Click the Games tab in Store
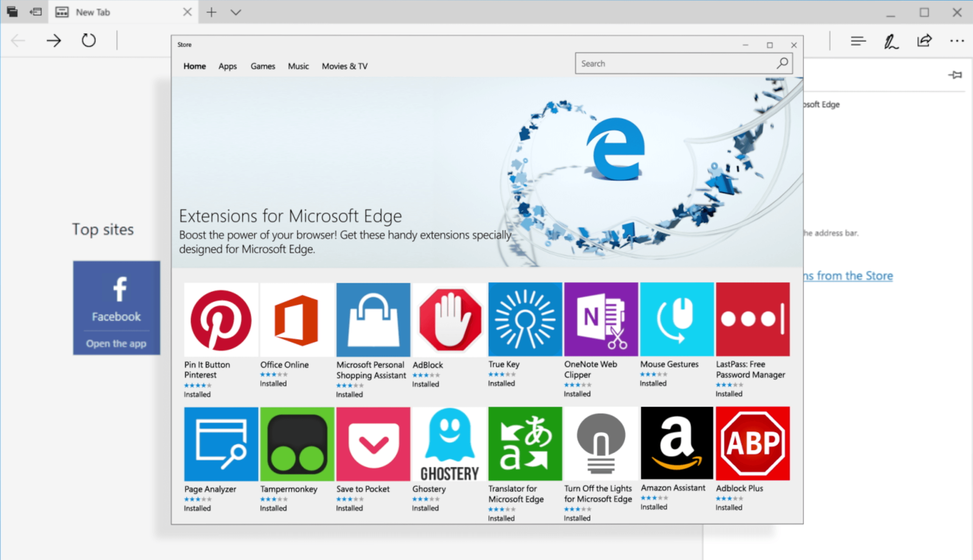973x560 pixels. pos(263,66)
